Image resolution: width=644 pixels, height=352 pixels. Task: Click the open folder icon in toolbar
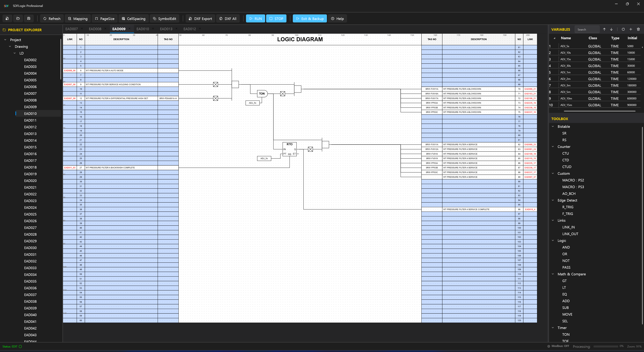pos(18,18)
